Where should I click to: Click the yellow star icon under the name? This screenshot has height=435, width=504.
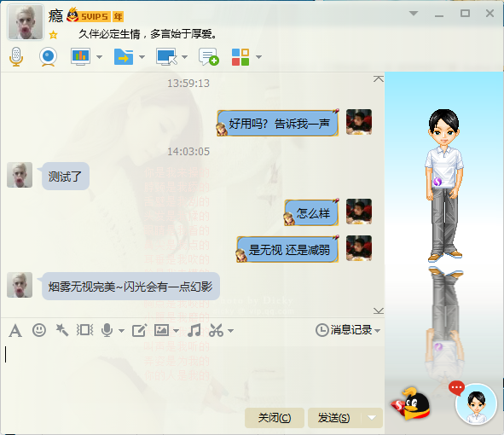(x=54, y=35)
